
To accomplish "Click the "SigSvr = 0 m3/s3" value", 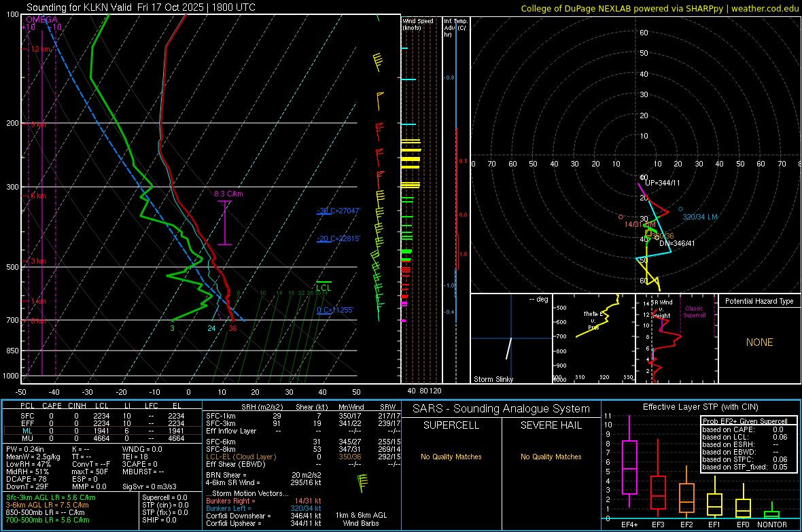I will coord(150,486).
